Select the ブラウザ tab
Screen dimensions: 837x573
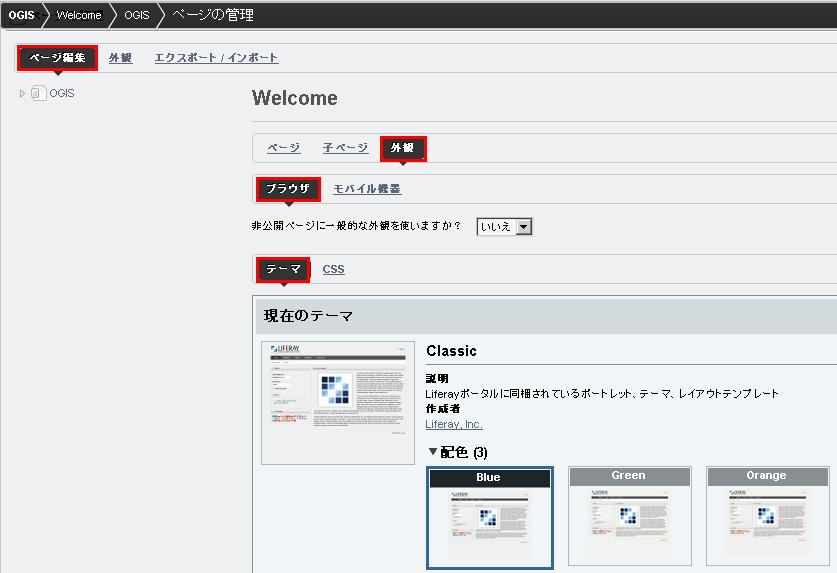(289, 189)
